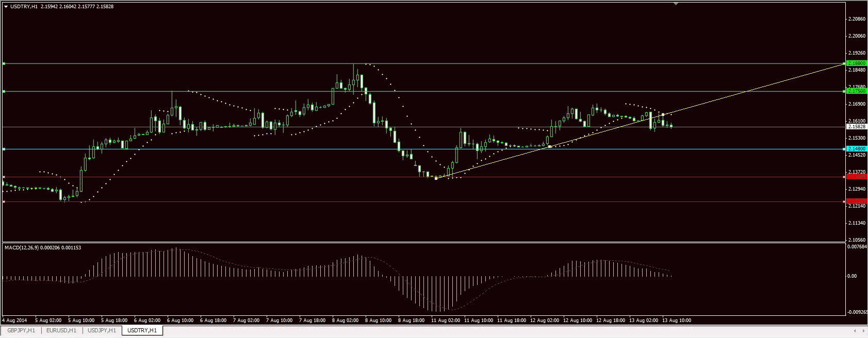Click the price scale value 2.16900
Screen dimensions: 868x338
click(x=857, y=104)
